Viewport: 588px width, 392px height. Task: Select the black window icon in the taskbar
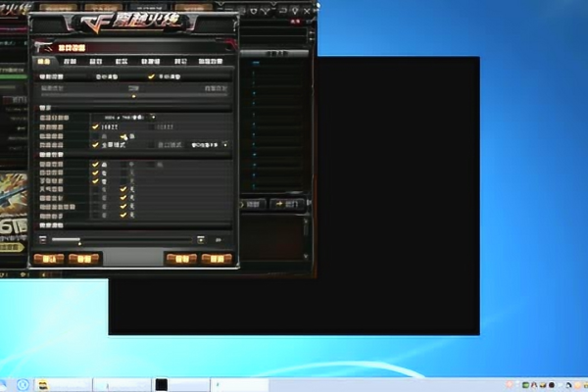(x=162, y=383)
